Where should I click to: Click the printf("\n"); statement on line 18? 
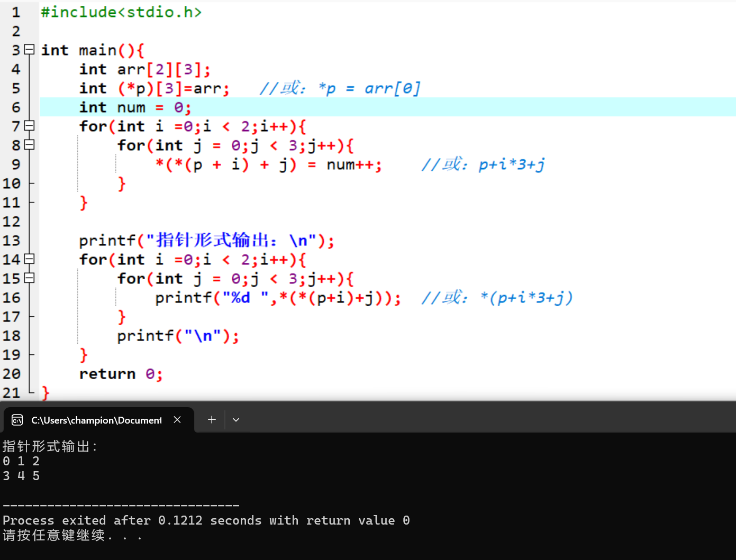[178, 336]
